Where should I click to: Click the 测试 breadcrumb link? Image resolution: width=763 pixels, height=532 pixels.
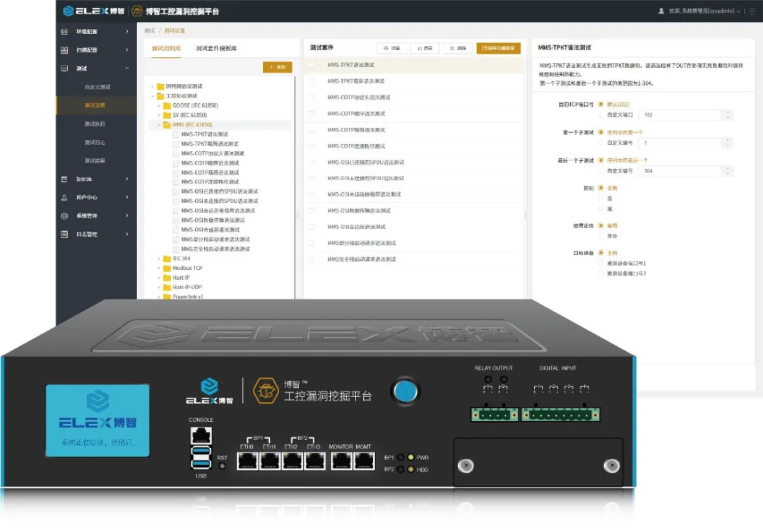[149, 30]
